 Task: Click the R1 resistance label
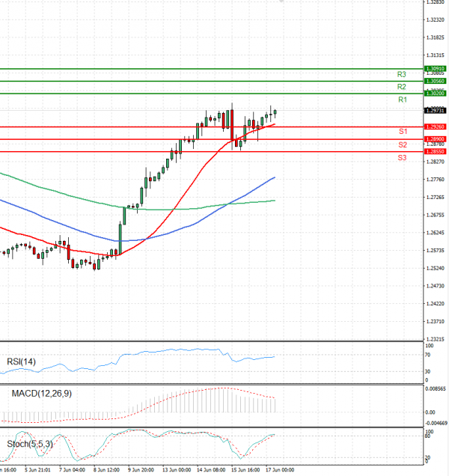coord(403,100)
